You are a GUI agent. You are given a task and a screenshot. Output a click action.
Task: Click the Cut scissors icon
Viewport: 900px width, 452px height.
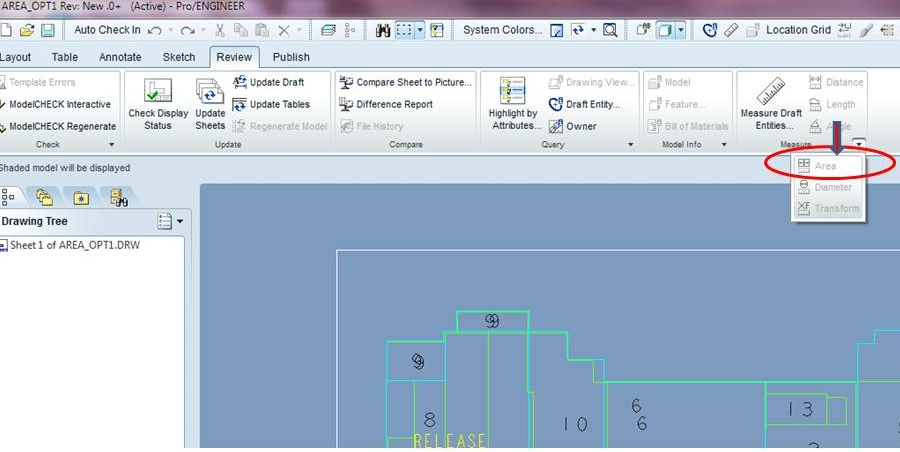(x=220, y=30)
